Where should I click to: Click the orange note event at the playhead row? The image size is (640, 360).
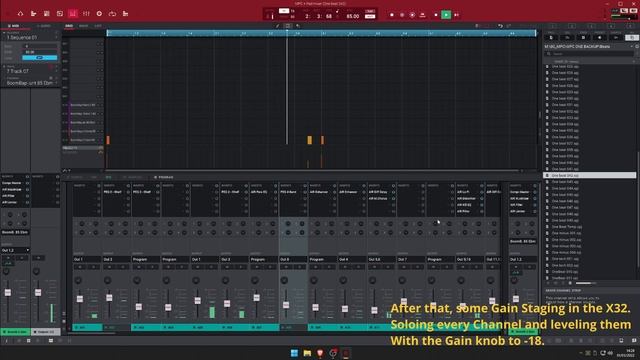pos(309,140)
